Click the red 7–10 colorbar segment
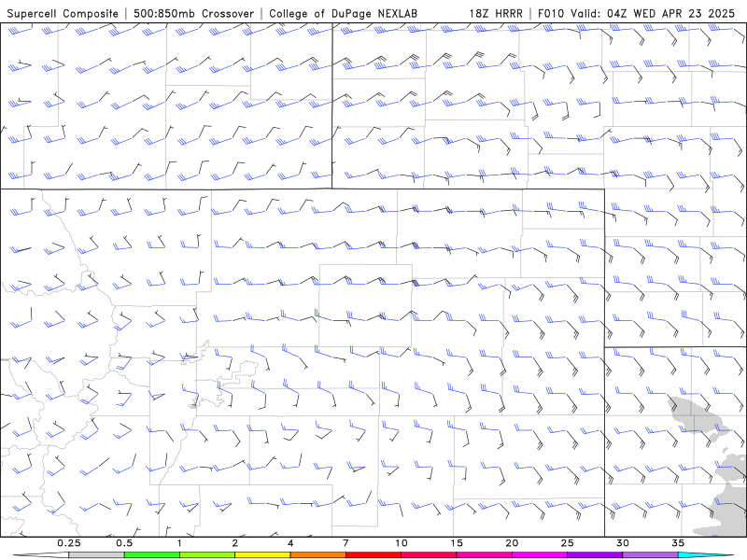Image resolution: width=747 pixels, height=560 pixels. 373,555
